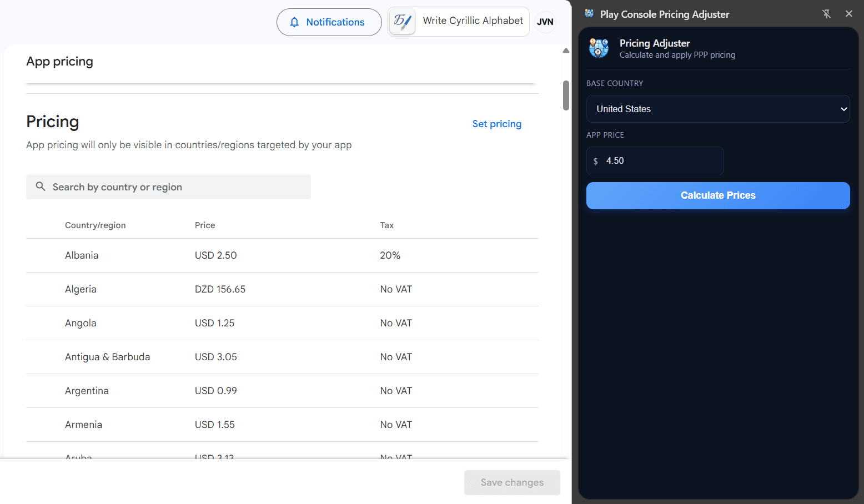
Task: Click the App Price input showing 4.50
Action: coord(655,161)
